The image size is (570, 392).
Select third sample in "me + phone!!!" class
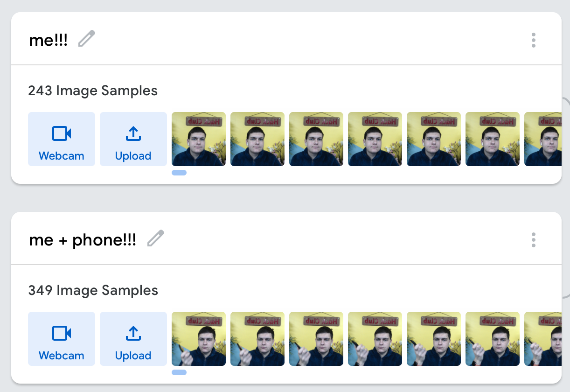coord(316,339)
